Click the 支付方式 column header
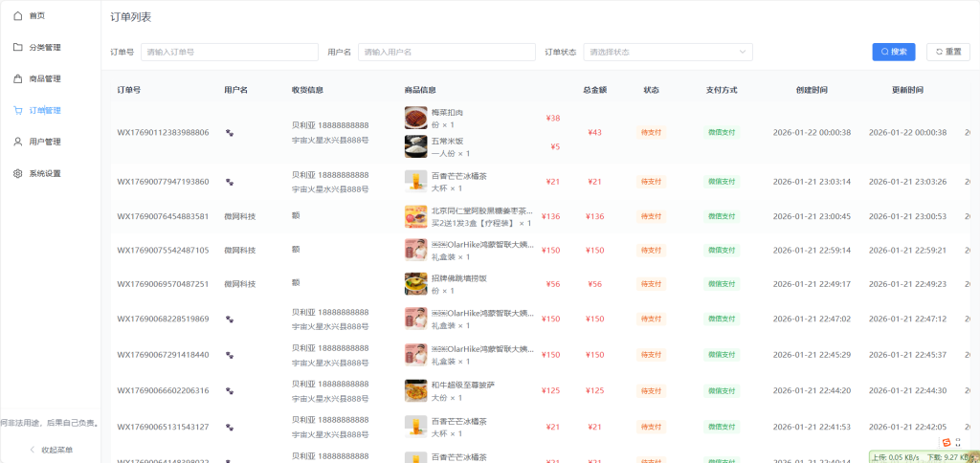Viewport: 980px width, 463px height. 722,90
